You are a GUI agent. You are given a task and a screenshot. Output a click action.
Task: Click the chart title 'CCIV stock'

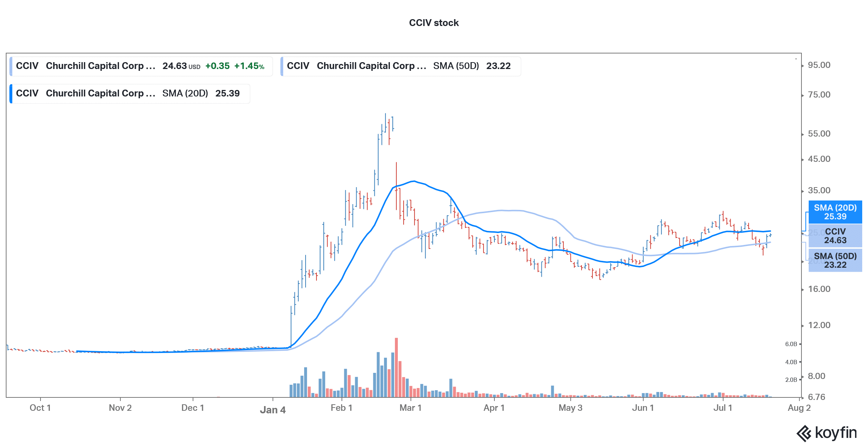pyautogui.click(x=434, y=23)
